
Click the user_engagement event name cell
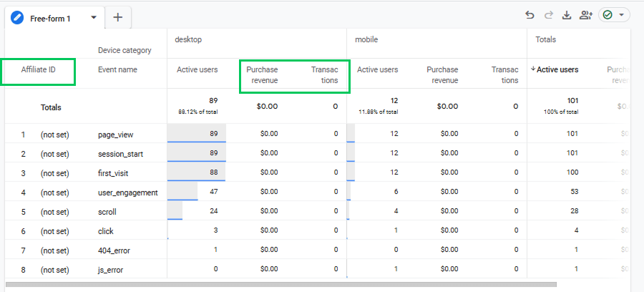[127, 193]
